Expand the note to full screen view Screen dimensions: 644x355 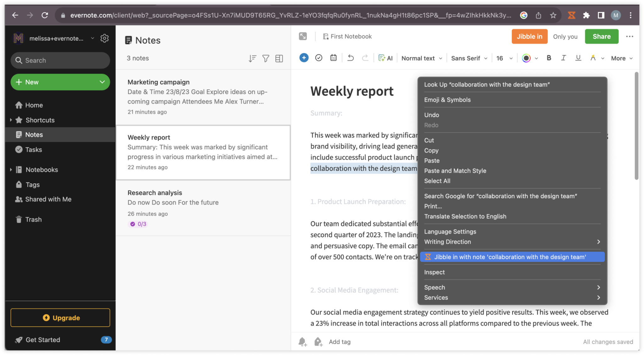point(303,36)
